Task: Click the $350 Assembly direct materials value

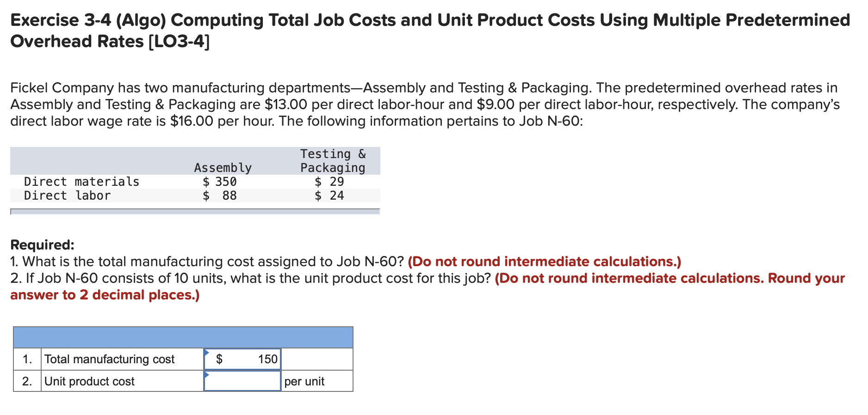Action: 221,181
